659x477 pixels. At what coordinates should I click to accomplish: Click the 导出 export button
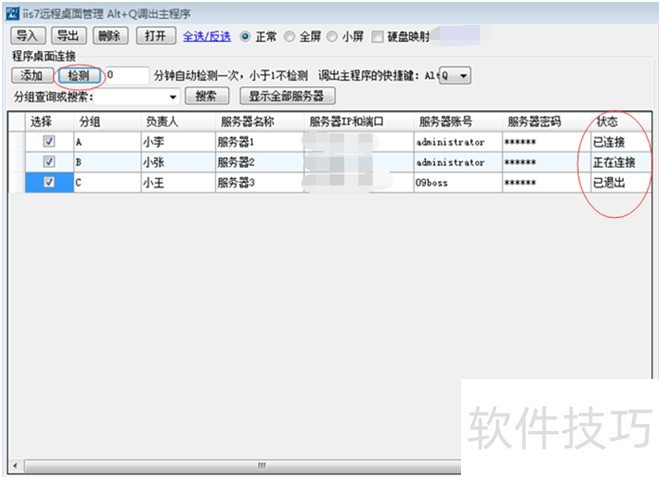click(x=69, y=36)
